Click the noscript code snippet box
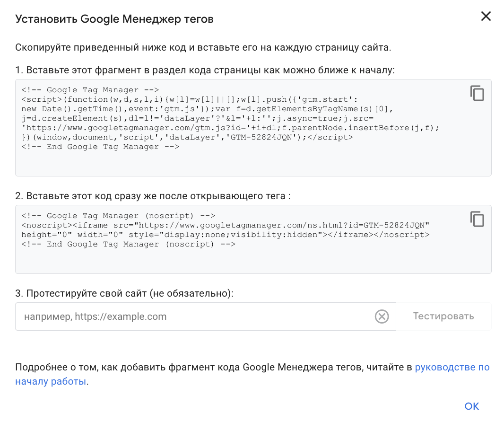The image size is (504, 422). pos(253,239)
